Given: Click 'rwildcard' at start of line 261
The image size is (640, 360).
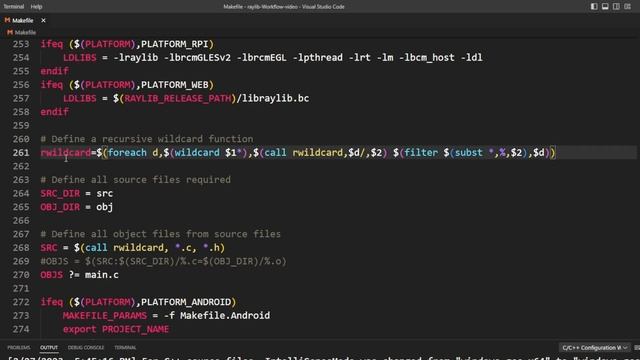Looking at the screenshot, I should [x=65, y=153].
